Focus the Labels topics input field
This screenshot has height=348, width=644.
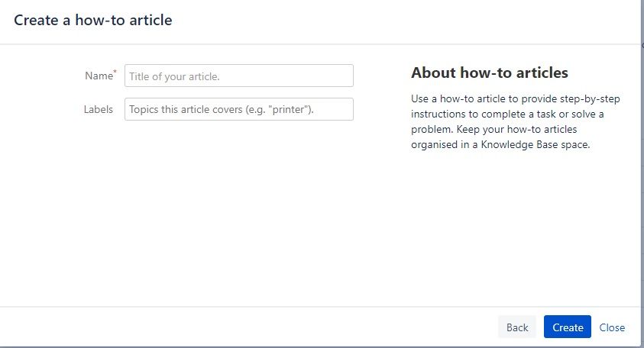(x=238, y=109)
